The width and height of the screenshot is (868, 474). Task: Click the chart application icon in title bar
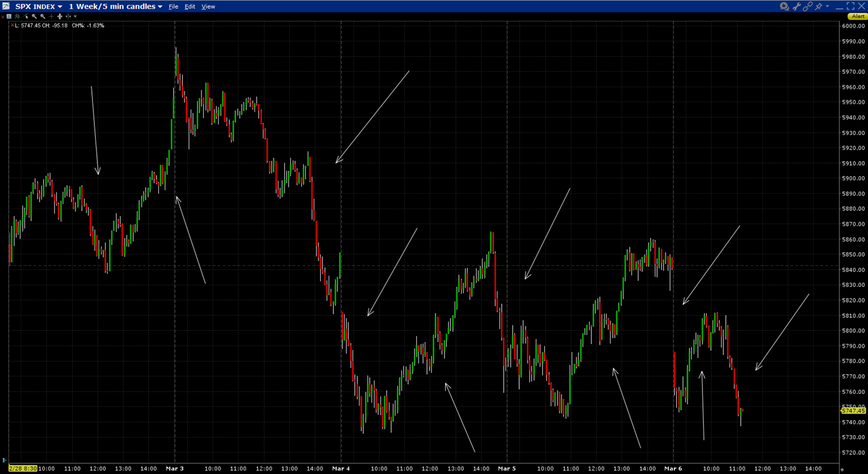6,6
